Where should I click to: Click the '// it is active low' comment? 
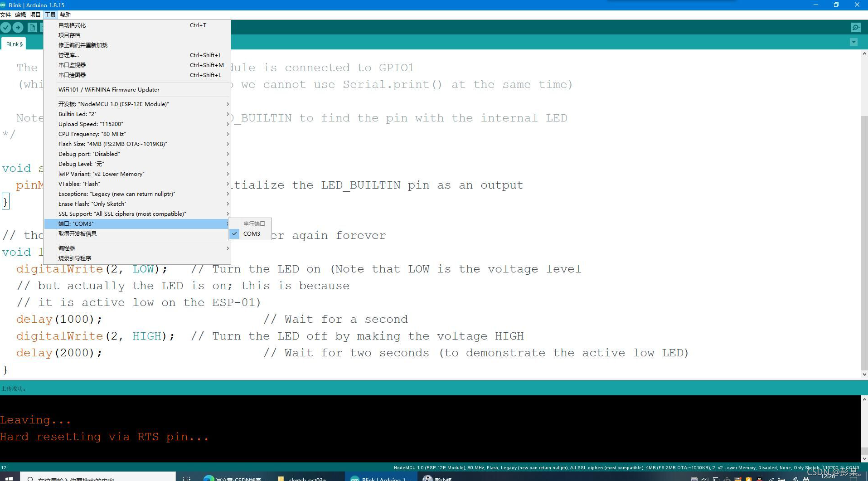pyautogui.click(x=139, y=303)
